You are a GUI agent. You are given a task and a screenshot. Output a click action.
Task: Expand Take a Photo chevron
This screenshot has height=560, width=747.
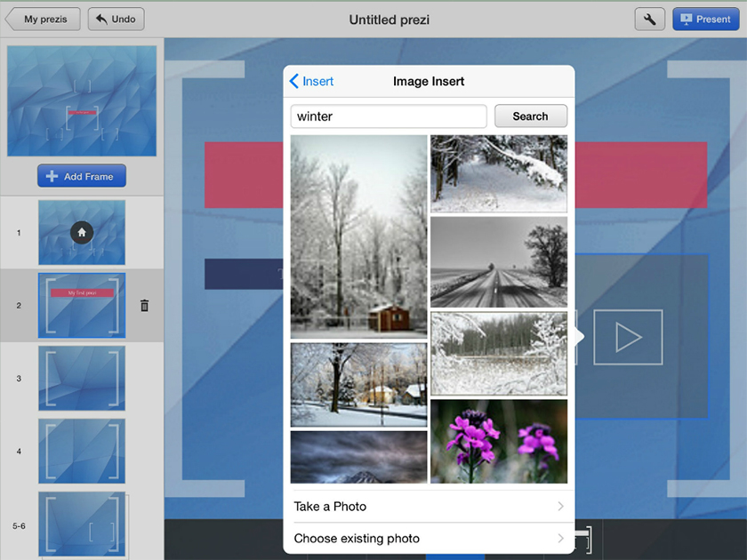pyautogui.click(x=560, y=507)
